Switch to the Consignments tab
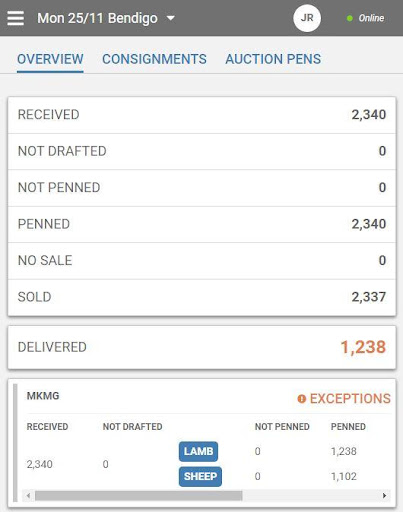Image resolution: width=403 pixels, height=512 pixels. 154,59
